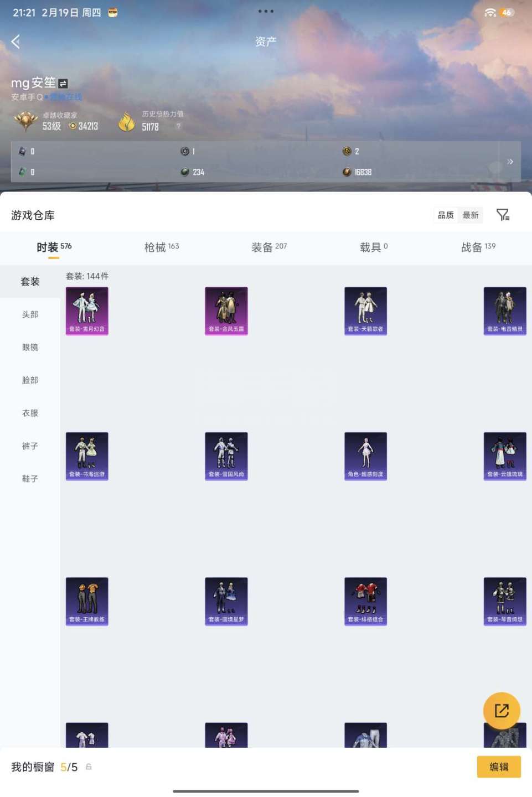532x797 pixels.
Task: Switch to the 枪械 tab
Action: click(x=161, y=247)
